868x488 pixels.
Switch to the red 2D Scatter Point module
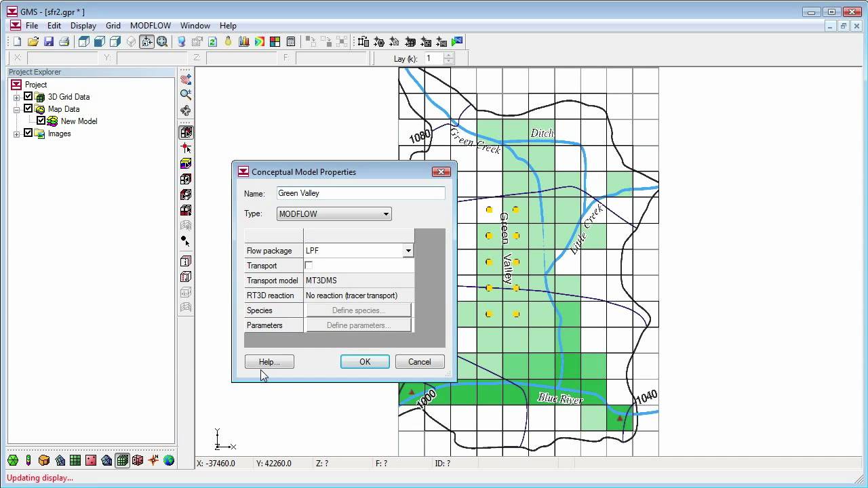click(x=91, y=461)
